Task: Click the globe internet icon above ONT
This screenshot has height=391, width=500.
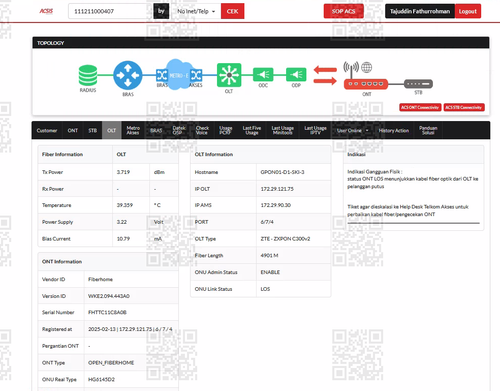Action: coord(367,67)
